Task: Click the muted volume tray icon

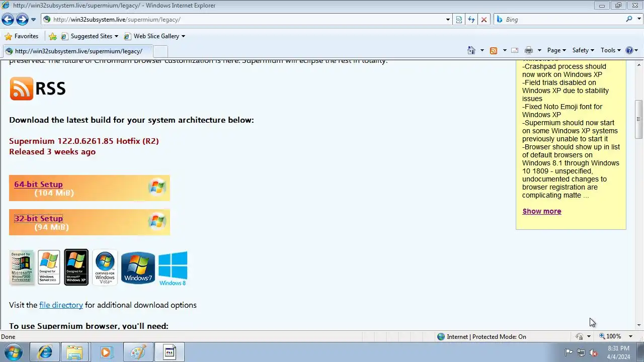Action: point(593,352)
